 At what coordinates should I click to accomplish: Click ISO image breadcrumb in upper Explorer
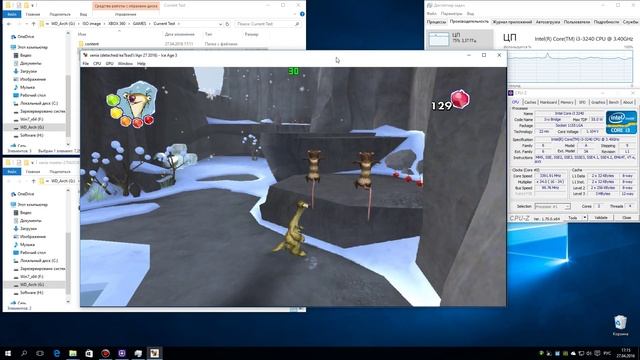91,24
